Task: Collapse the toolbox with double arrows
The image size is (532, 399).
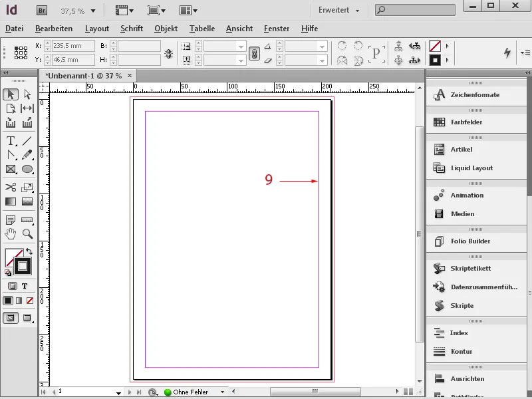Action: pos(5,72)
